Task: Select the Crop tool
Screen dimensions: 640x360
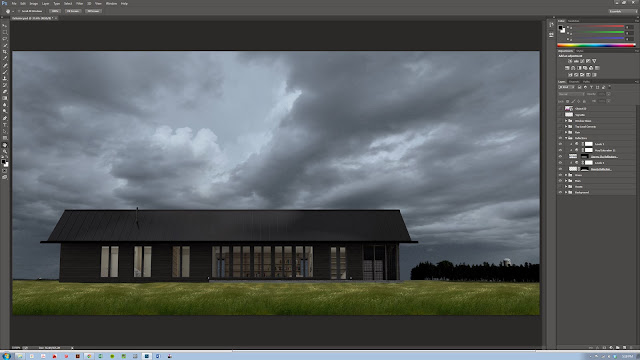Action: click(x=5, y=52)
